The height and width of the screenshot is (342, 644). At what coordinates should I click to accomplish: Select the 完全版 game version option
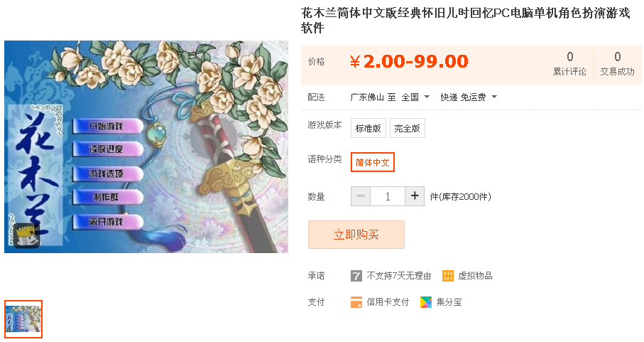(x=407, y=128)
